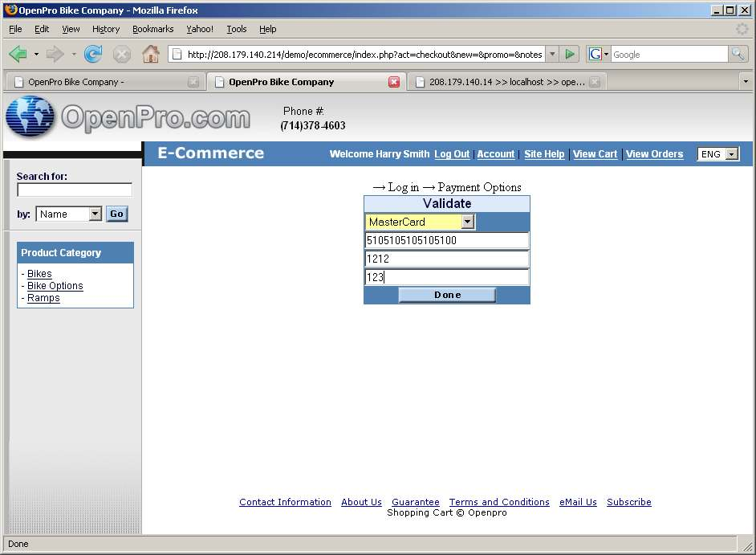
Task: Open the Tools menu
Action: (x=237, y=29)
